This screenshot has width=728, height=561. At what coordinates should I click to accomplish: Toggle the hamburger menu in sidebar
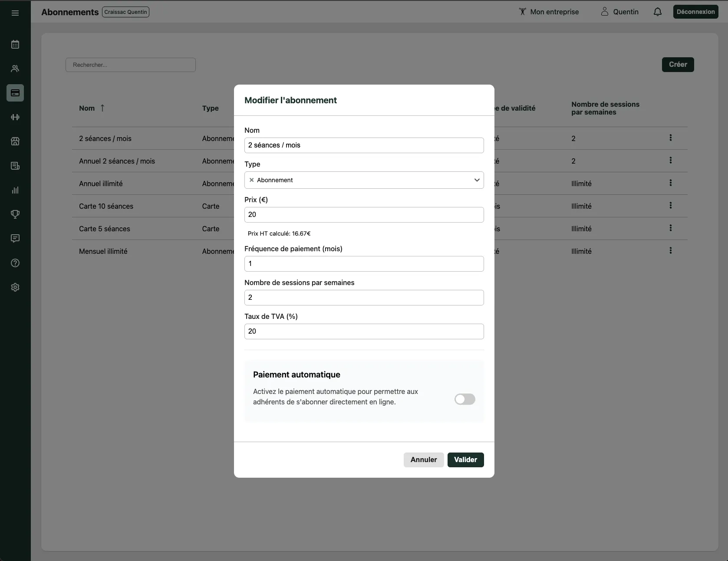pyautogui.click(x=15, y=13)
